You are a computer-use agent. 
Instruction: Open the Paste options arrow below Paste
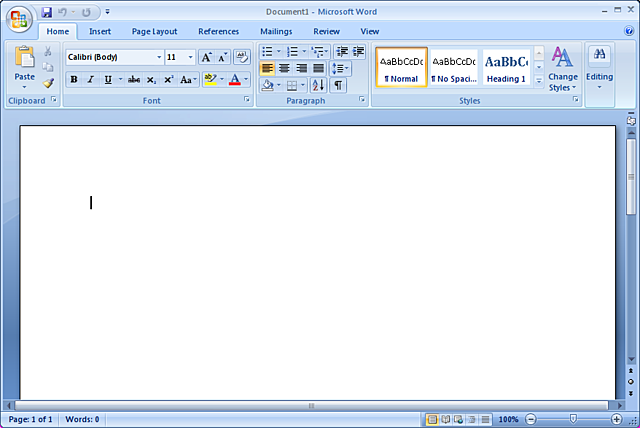point(24,87)
